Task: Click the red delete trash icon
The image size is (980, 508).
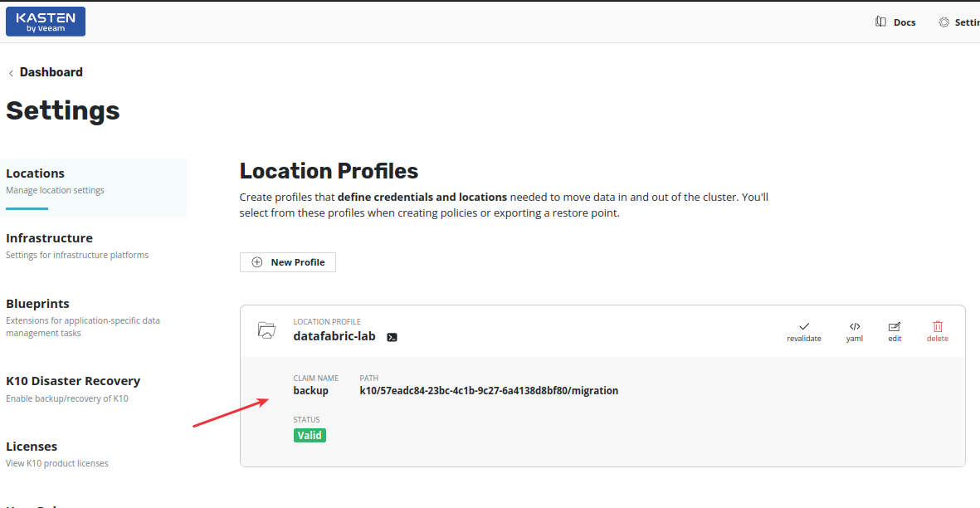Action: [x=938, y=326]
